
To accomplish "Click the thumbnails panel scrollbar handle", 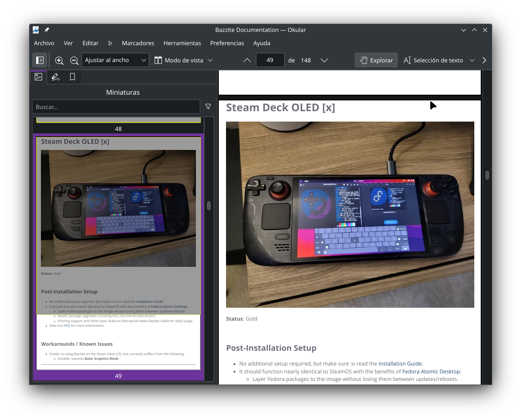I will tap(209, 206).
